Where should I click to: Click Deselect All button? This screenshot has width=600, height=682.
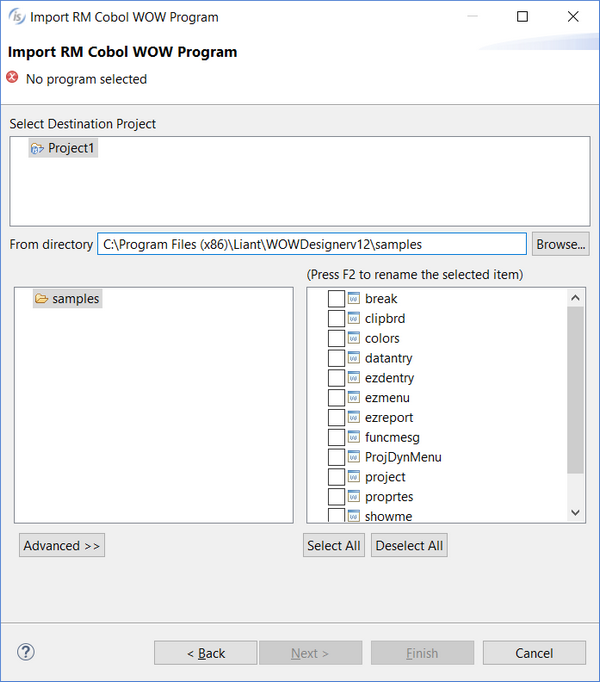(x=409, y=545)
